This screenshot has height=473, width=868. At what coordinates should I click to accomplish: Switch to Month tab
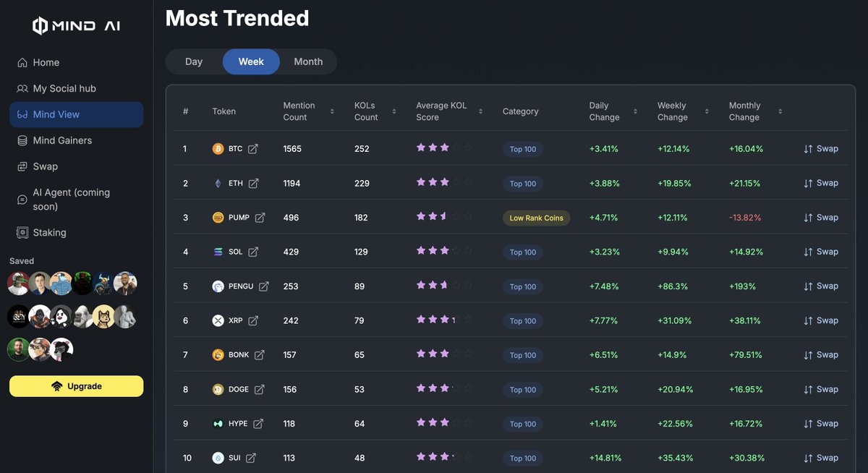point(308,62)
